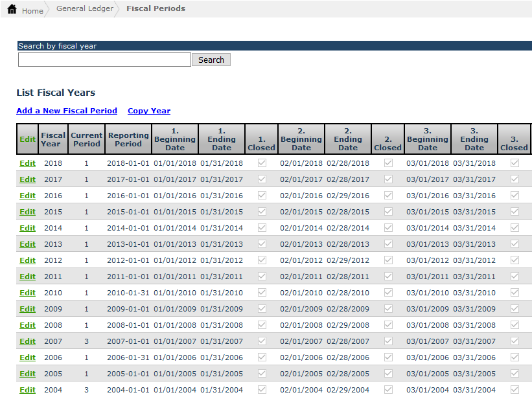532x397 pixels.
Task: Edit the 2009 fiscal year row
Action: pyautogui.click(x=27, y=309)
